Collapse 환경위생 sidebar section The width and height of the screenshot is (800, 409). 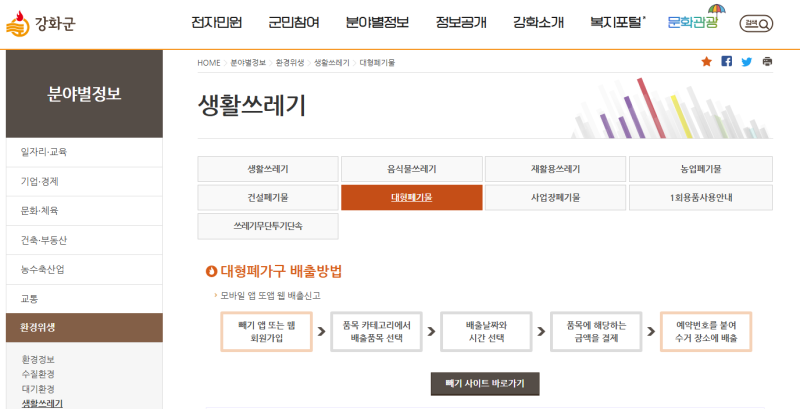(x=84, y=327)
